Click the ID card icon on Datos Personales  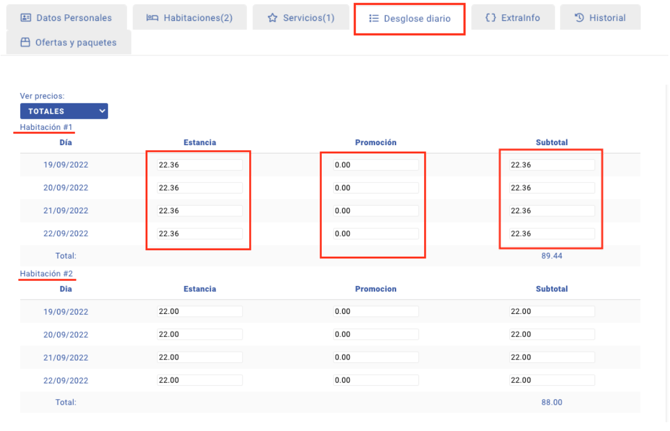[26, 18]
